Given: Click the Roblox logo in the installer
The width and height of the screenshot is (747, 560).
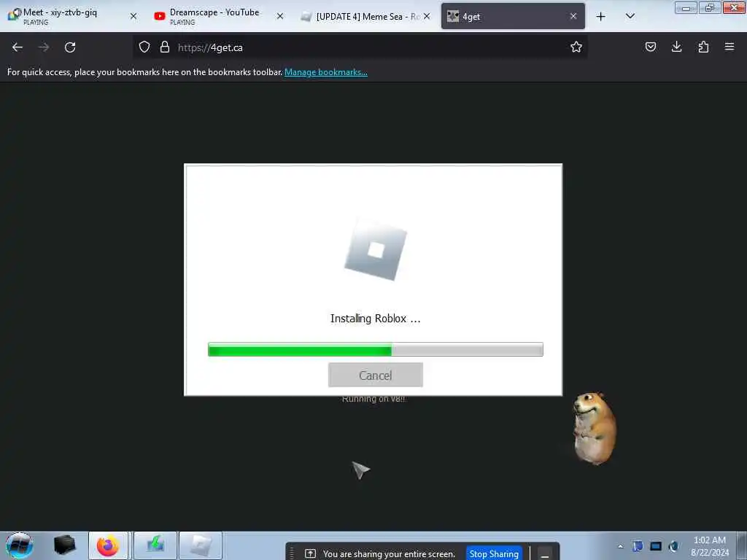Looking at the screenshot, I should click(376, 250).
